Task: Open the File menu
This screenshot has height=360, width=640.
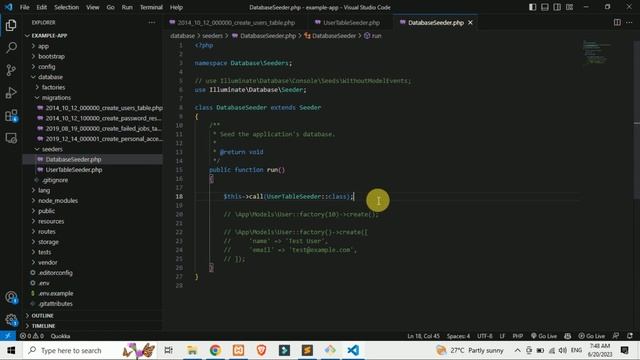Action: point(24,7)
